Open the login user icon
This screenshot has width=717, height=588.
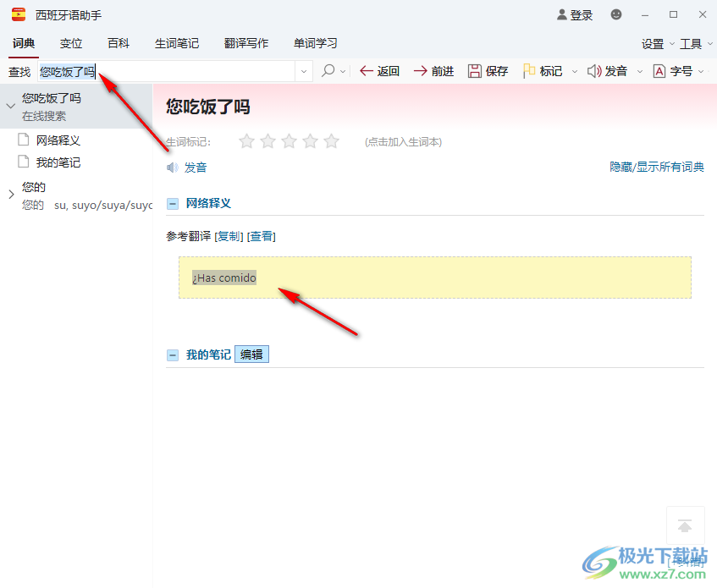tap(561, 14)
